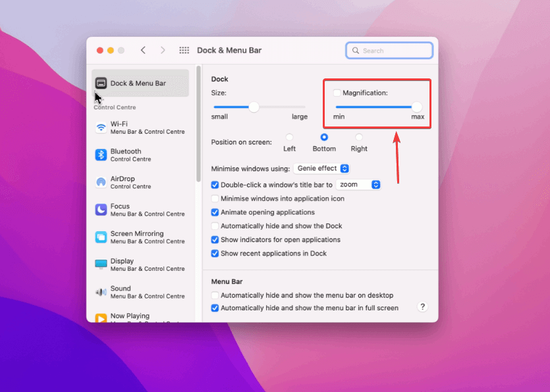Enable the Magnification checkbox
The height and width of the screenshot is (392, 550).
pos(337,93)
